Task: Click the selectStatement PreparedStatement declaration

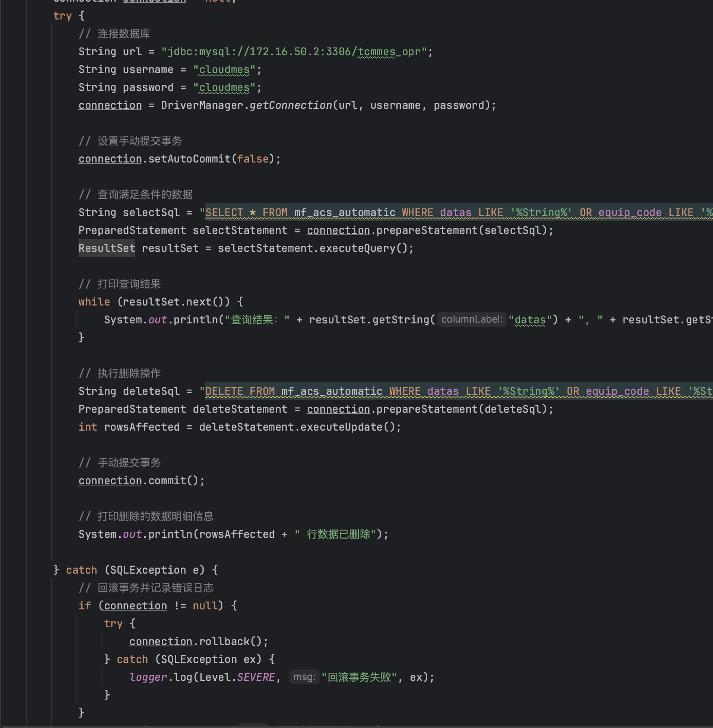Action: point(316,230)
